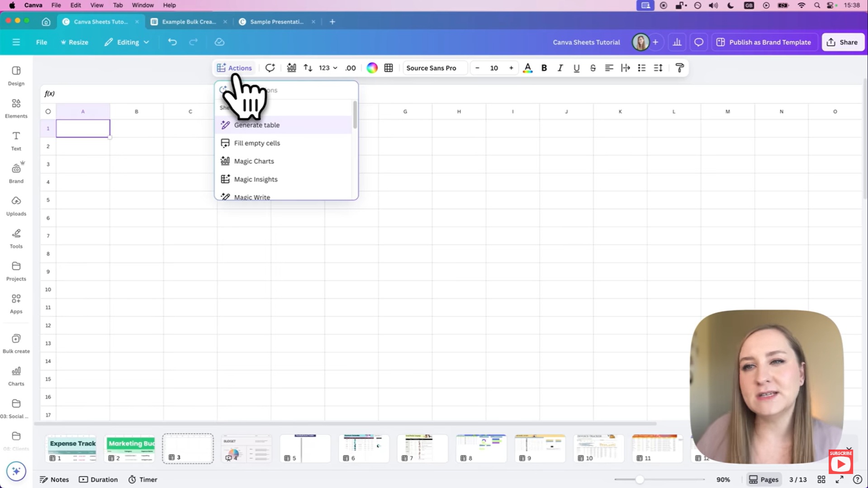Open the Design panel in sidebar
Image resolution: width=868 pixels, height=488 pixels.
16,76
